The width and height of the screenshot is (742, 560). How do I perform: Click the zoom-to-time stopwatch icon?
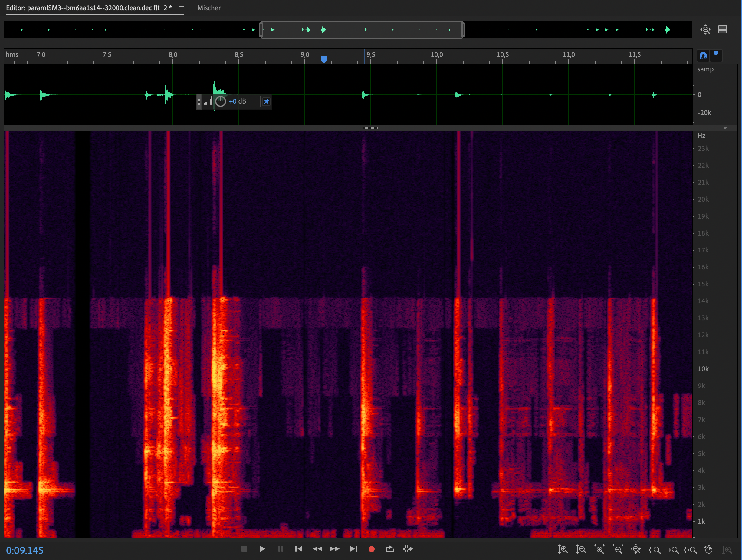pyautogui.click(x=708, y=549)
